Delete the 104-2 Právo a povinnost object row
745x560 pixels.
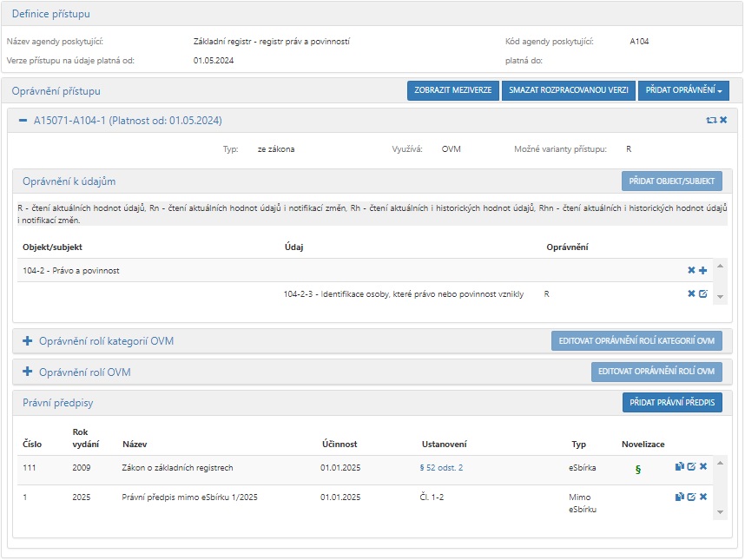click(691, 270)
